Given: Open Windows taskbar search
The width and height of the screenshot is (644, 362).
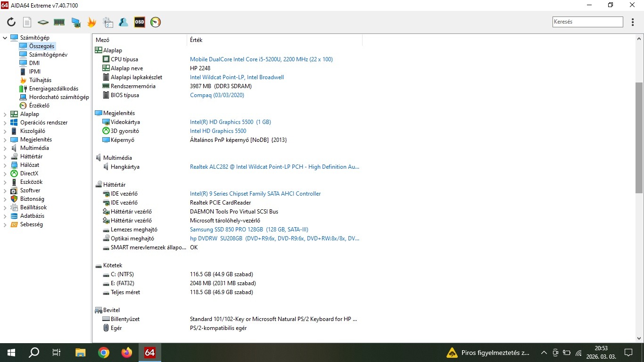Looking at the screenshot, I should (34, 353).
